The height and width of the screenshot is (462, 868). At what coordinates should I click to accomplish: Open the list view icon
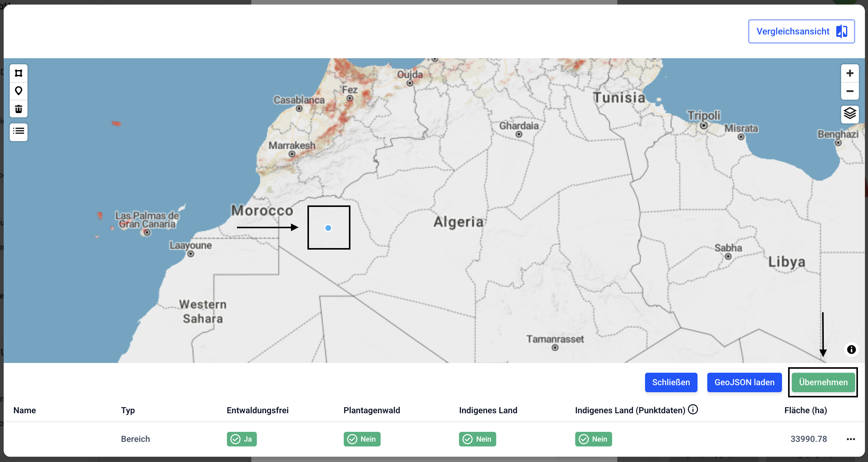(19, 131)
